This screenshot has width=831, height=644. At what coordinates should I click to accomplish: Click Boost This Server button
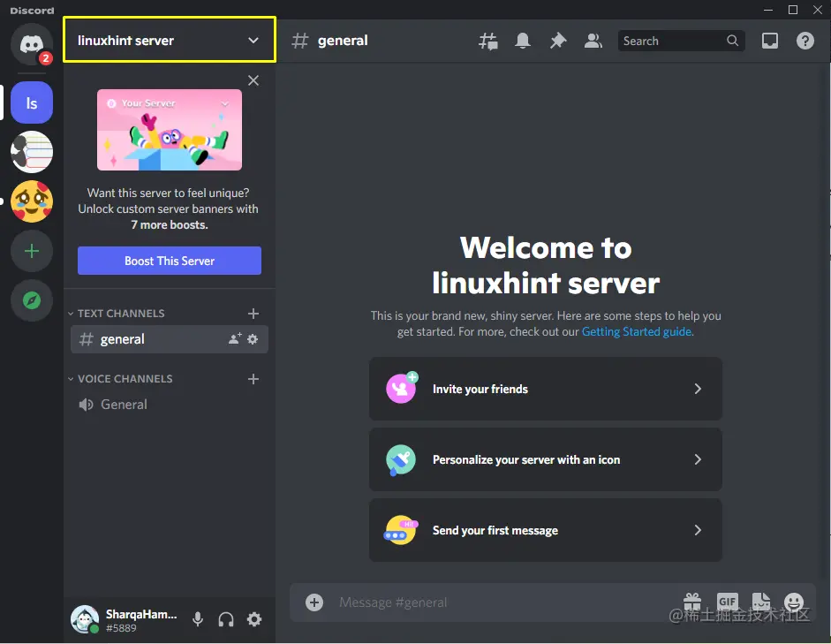(170, 261)
